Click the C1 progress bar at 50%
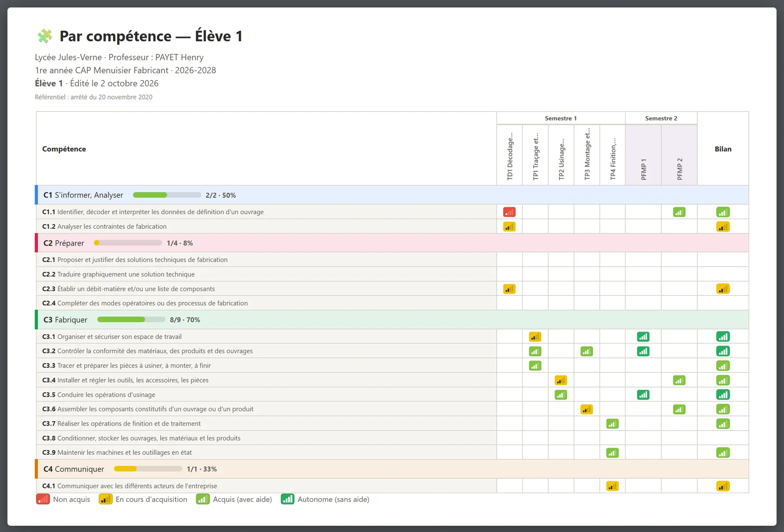The height and width of the screenshot is (532, 784). click(167, 195)
